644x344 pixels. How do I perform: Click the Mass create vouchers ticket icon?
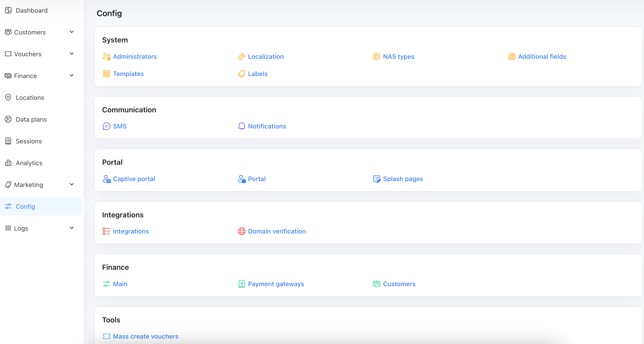tap(107, 337)
